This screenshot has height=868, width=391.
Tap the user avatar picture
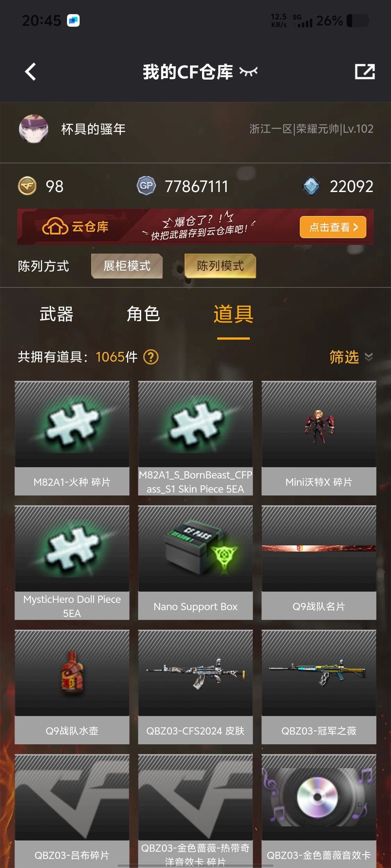[34, 129]
